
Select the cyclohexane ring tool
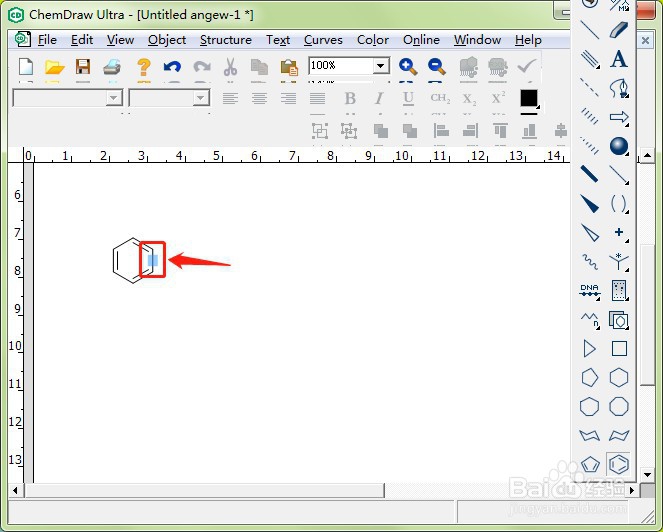(x=619, y=378)
